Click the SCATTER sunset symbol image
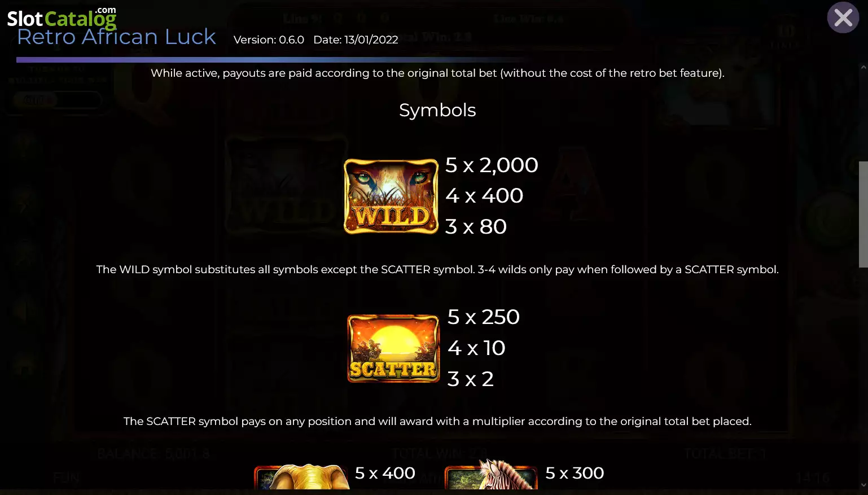 (393, 348)
